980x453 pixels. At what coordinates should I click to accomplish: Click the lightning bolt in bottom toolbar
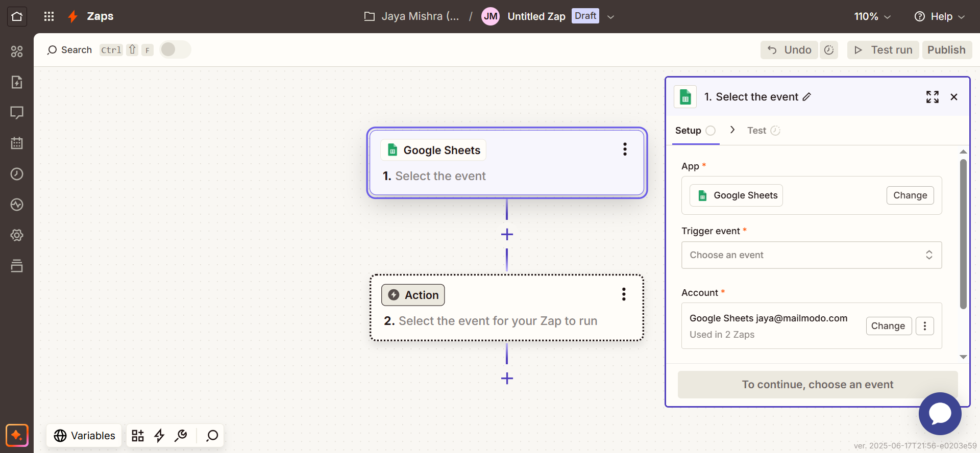click(x=159, y=436)
